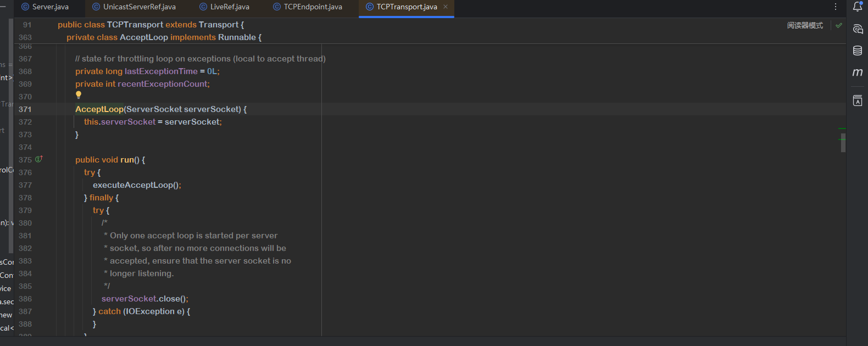Viewport: 868px width, 346px height.
Task: Open the Maven tool window
Action: (857, 72)
